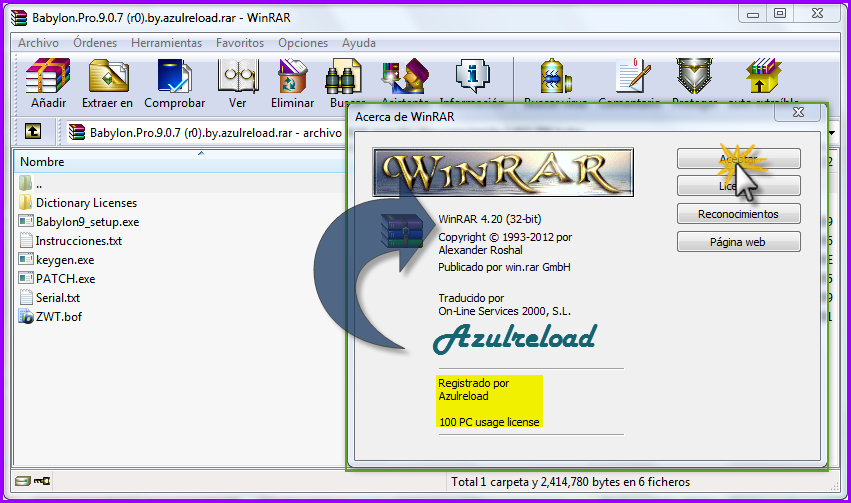Click the 'Total 1 carpeta' status bar text
This screenshot has width=851, height=503.
pyautogui.click(x=570, y=481)
